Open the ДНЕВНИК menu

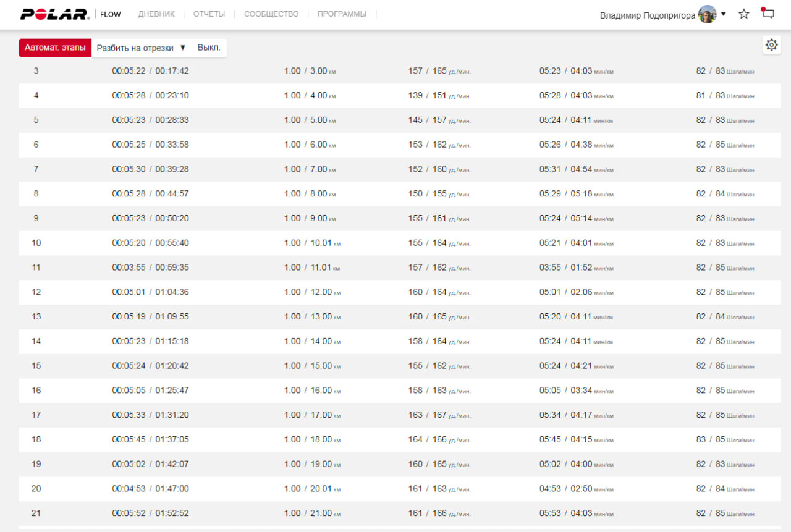click(x=156, y=14)
